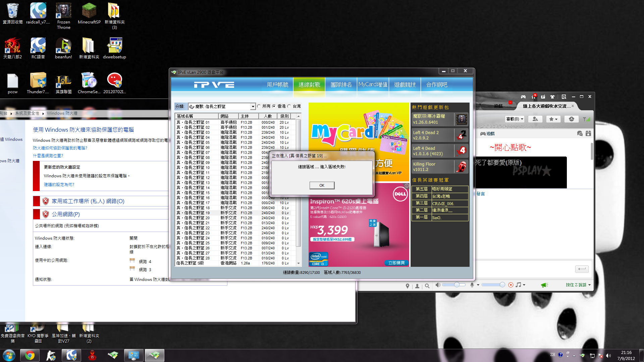Viewport: 644px width, 362px height.
Task: Click the red record button in RaidCall
Action: [x=511, y=285]
